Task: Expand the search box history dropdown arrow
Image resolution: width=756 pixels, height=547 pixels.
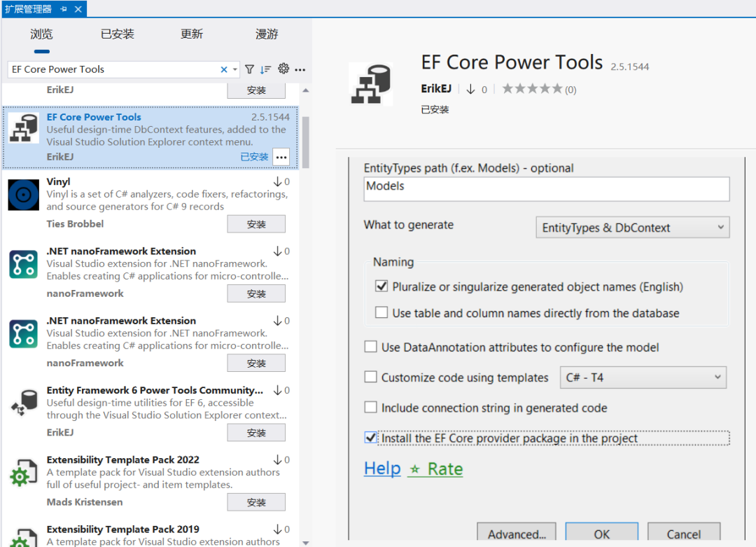Action: tap(234, 69)
